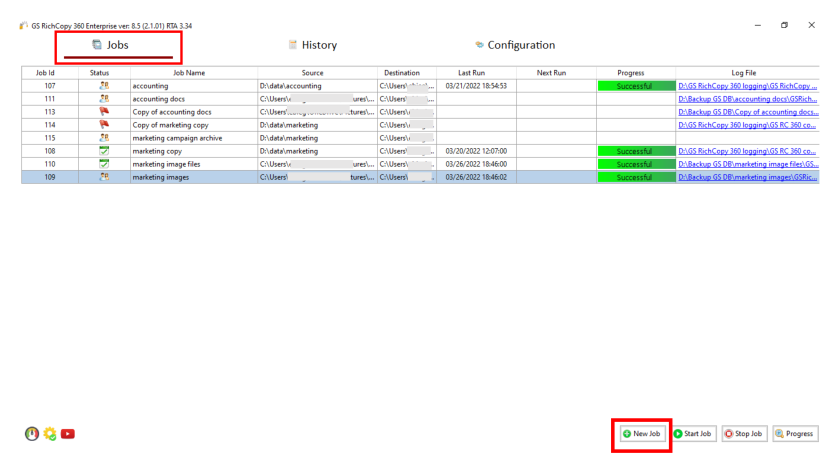The height and width of the screenshot is (464, 839).
Task: Click the Start Job button
Action: [693, 433]
